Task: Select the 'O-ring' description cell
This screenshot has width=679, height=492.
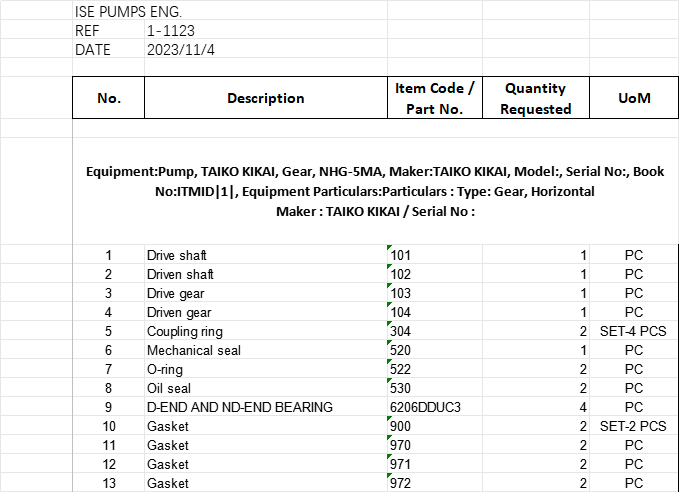Action: click(x=265, y=369)
